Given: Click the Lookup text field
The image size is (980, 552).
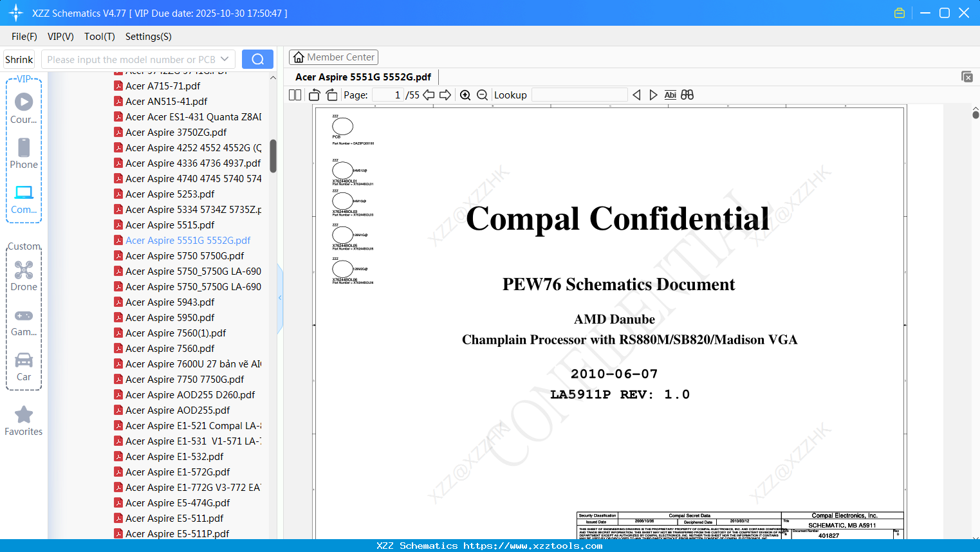Looking at the screenshot, I should pyautogui.click(x=579, y=95).
